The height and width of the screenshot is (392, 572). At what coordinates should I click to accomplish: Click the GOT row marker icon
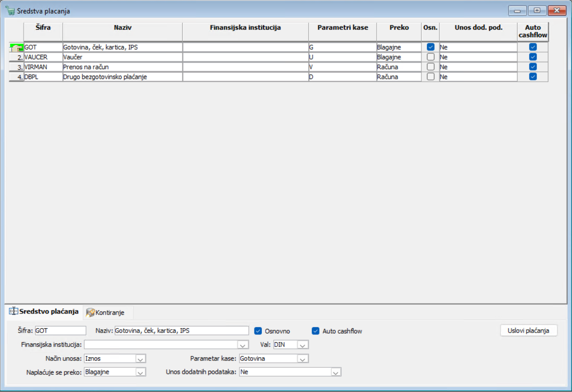coord(16,47)
